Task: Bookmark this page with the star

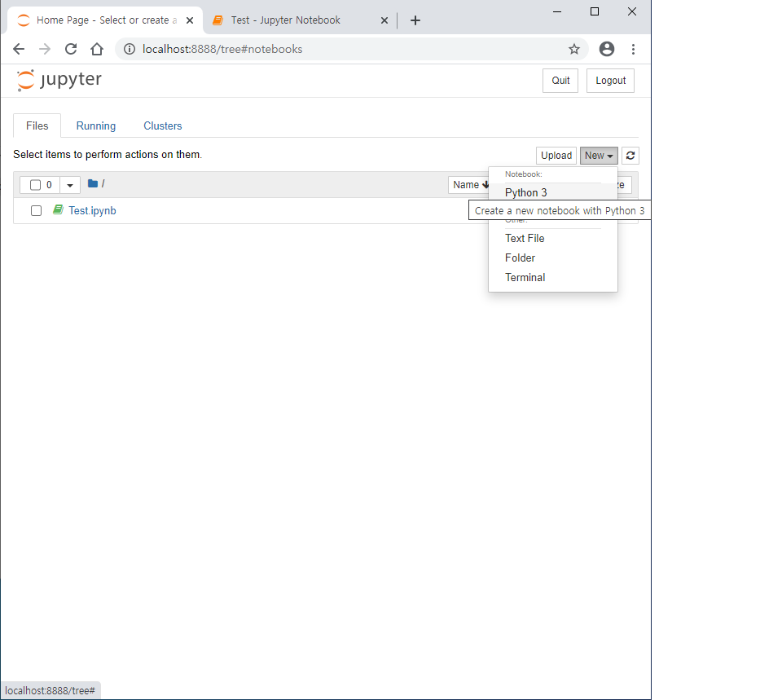Action: coord(574,49)
